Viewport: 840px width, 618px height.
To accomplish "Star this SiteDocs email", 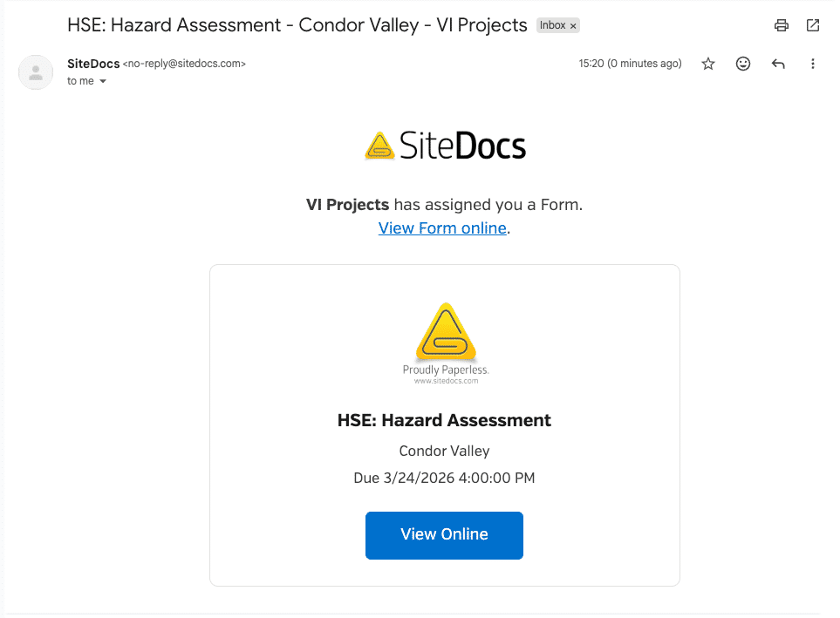I will tap(708, 64).
